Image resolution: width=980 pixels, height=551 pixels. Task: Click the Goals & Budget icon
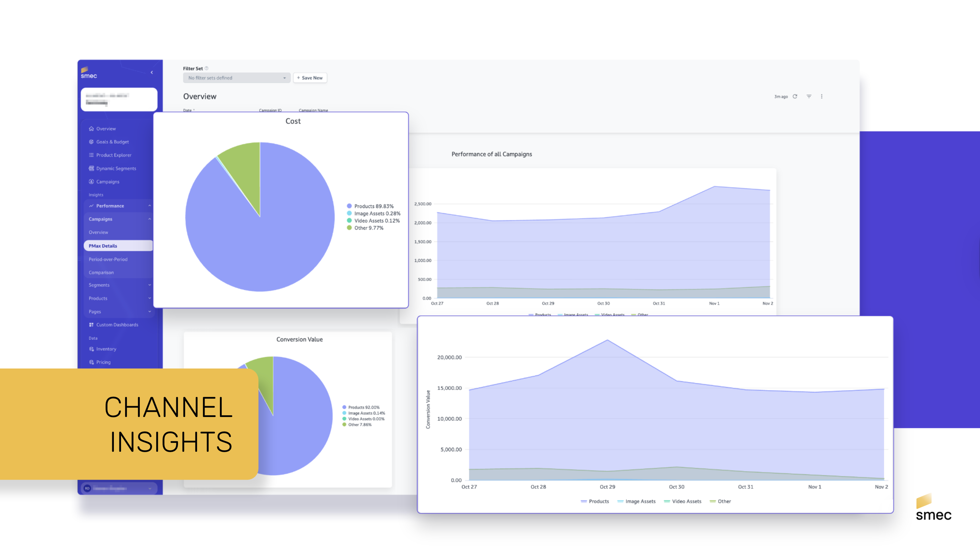click(91, 142)
